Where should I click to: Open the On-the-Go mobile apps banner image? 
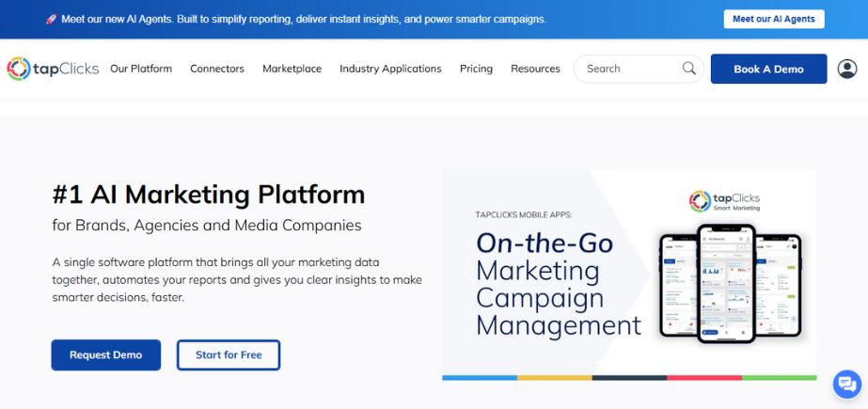pos(629,275)
